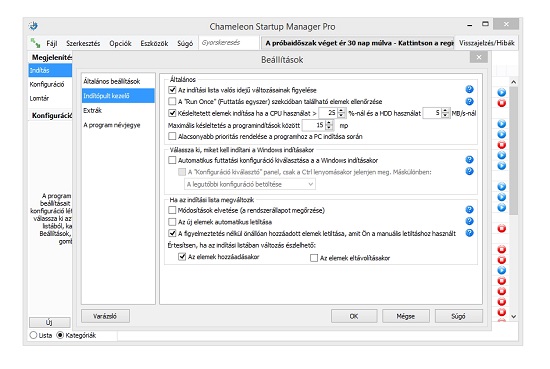Viewport: 550px width, 369px height.
Task: Check "Az elemek eltávolításakor" notification
Action: (x=314, y=258)
